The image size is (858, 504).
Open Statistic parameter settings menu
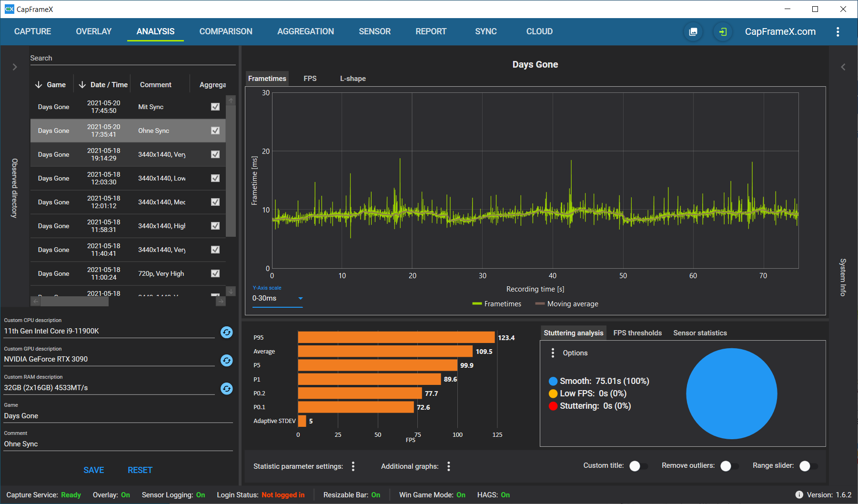[x=353, y=466]
